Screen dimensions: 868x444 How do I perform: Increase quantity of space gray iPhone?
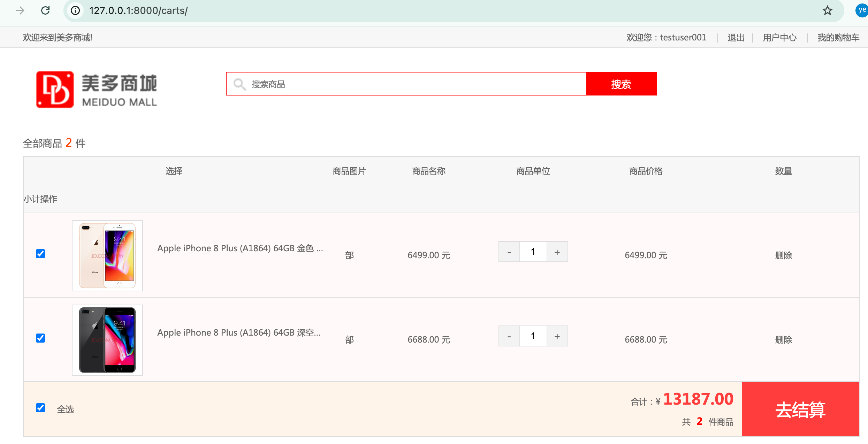557,336
